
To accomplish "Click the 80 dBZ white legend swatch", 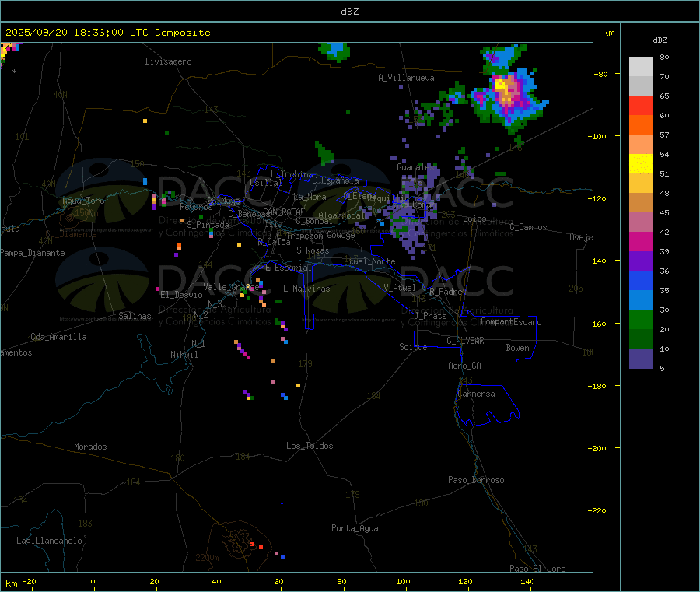I will [x=641, y=67].
